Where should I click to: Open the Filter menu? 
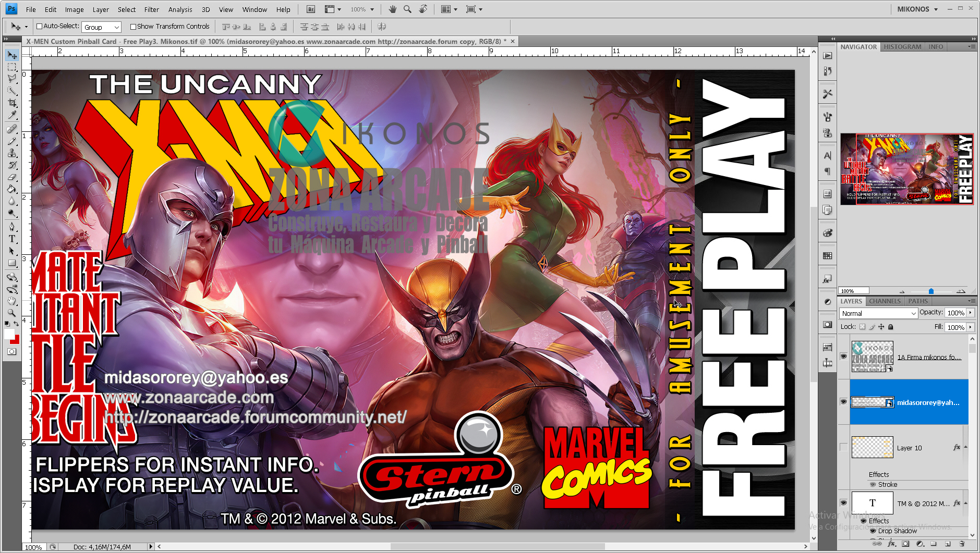pos(152,9)
